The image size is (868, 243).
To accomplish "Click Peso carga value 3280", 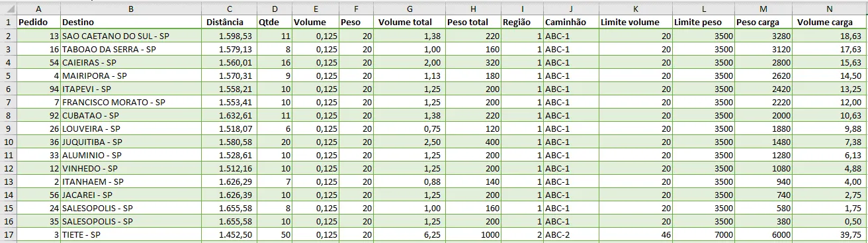I will [x=764, y=36].
